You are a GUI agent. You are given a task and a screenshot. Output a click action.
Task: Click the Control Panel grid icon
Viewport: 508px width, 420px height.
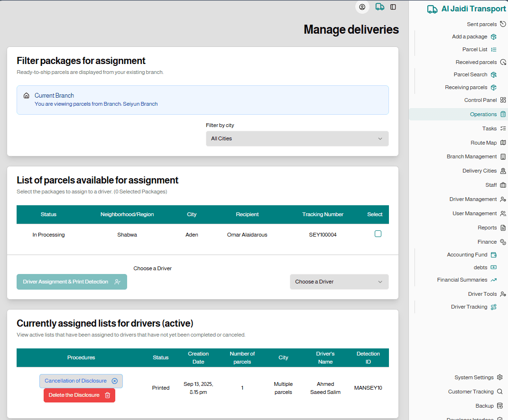tap(503, 100)
